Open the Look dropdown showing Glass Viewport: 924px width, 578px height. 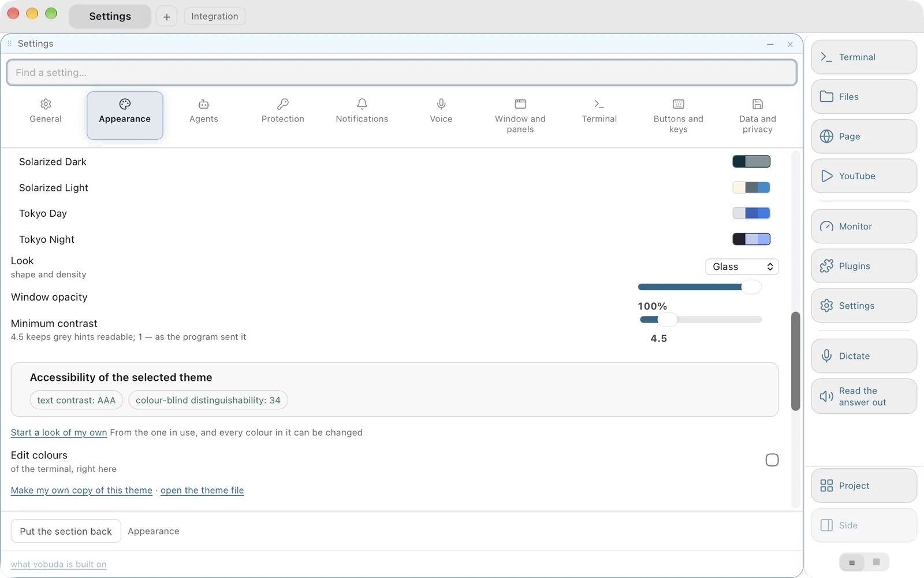(742, 266)
